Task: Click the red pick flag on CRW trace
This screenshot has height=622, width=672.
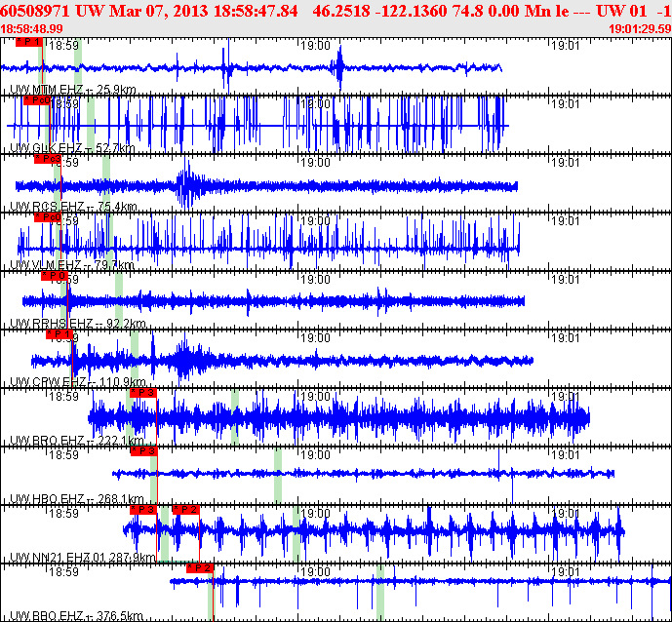Action: pos(60,334)
